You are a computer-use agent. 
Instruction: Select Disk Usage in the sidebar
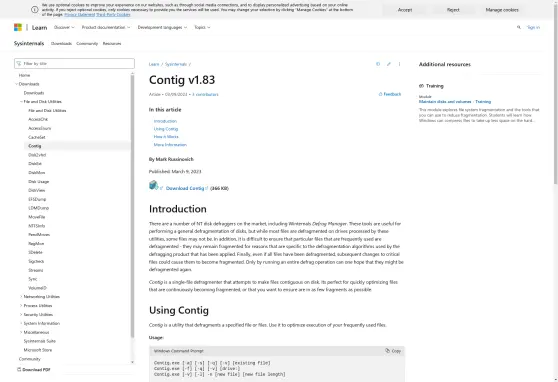point(39,182)
